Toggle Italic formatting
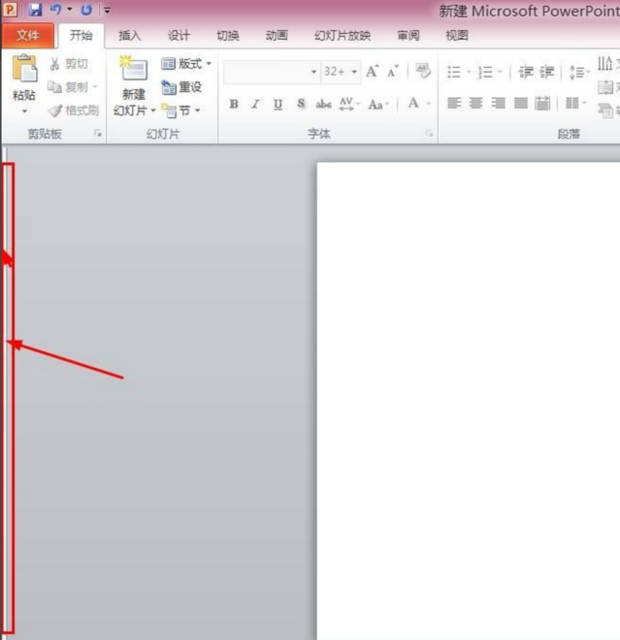Viewport: 620px width, 640px height. [x=255, y=104]
